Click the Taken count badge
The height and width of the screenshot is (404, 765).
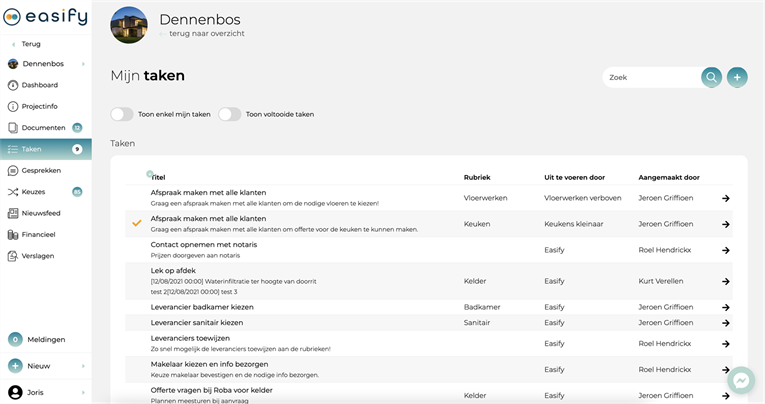(x=77, y=149)
